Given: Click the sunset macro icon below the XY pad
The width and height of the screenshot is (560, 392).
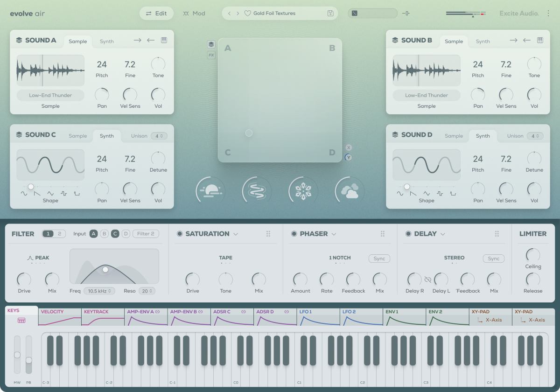Looking at the screenshot, I should 210,190.
